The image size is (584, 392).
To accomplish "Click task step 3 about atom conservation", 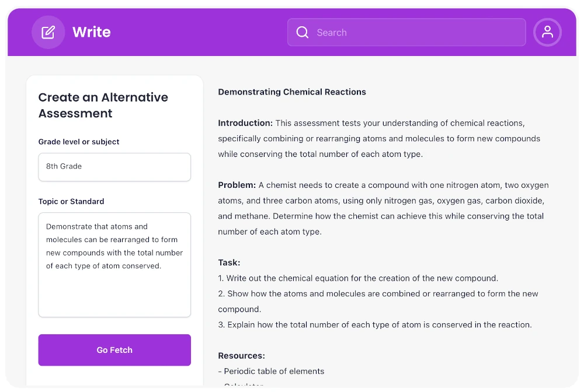I will click(375, 324).
